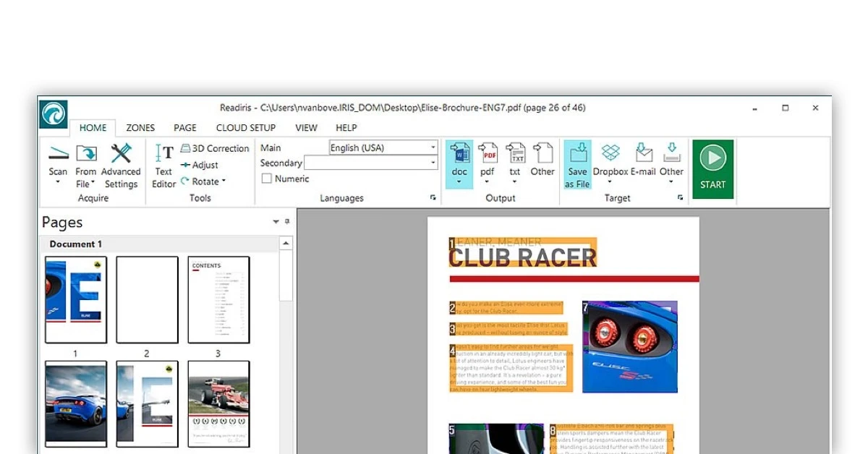Viewport: 868px width, 454px height.
Task: Select blank page 2 thumbnail
Action: pos(147,300)
